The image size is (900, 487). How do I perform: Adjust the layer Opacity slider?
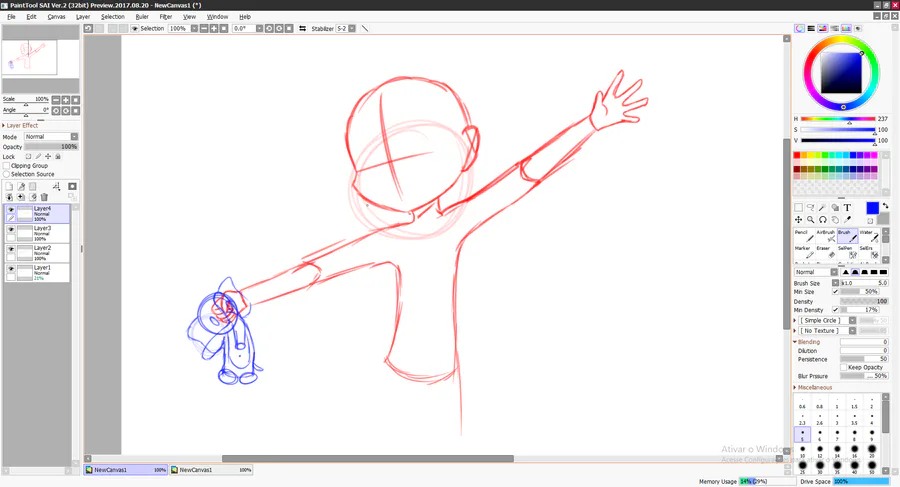(51, 146)
